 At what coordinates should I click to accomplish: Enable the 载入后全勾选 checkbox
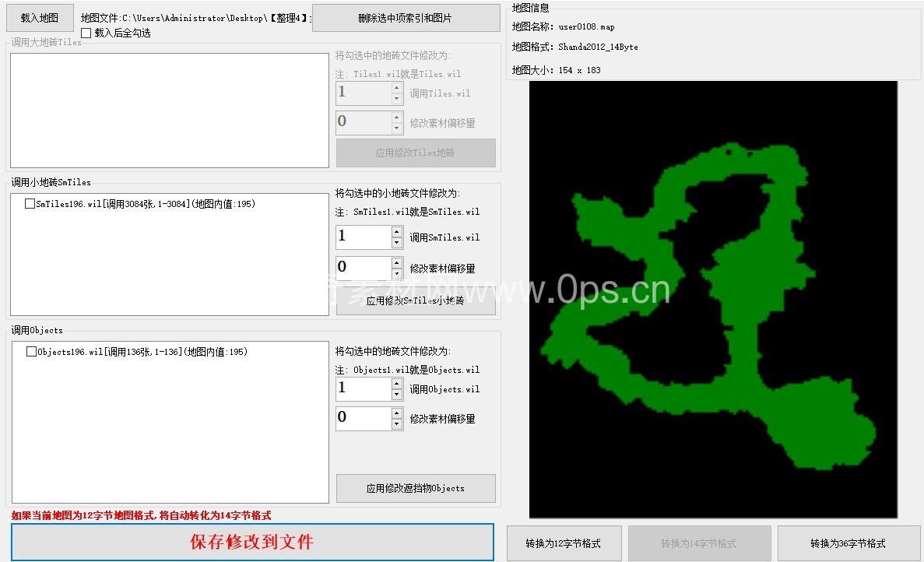pyautogui.click(x=86, y=33)
